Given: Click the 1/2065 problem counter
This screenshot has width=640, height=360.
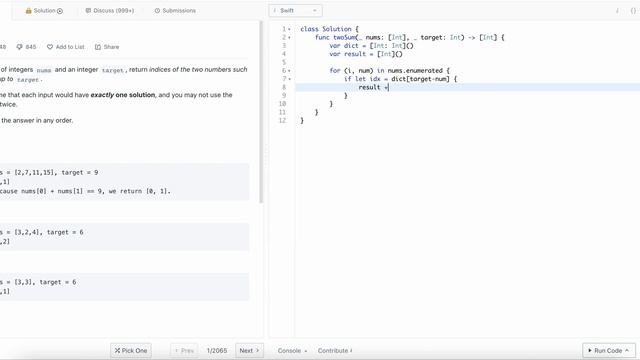Looking at the screenshot, I should pyautogui.click(x=217, y=351).
